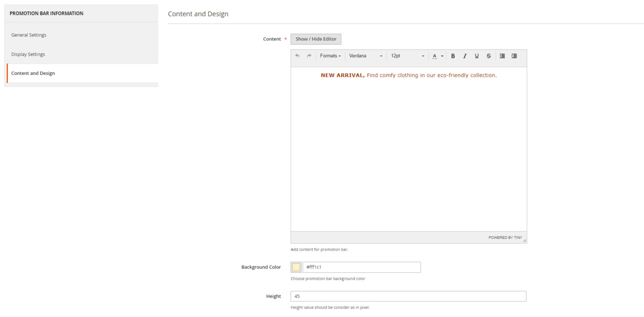This screenshot has width=644, height=317.
Task: Toggle underline formatting
Action: pos(477,56)
